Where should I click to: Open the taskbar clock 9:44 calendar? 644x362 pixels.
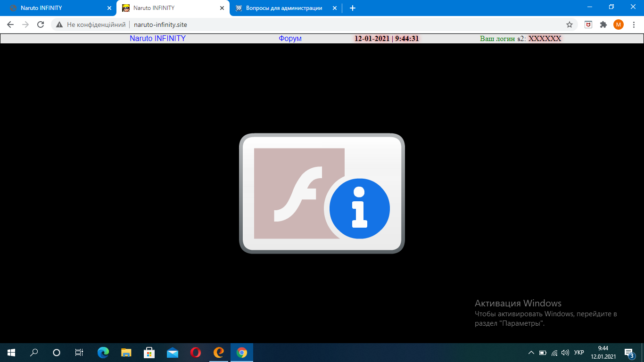pyautogui.click(x=603, y=353)
